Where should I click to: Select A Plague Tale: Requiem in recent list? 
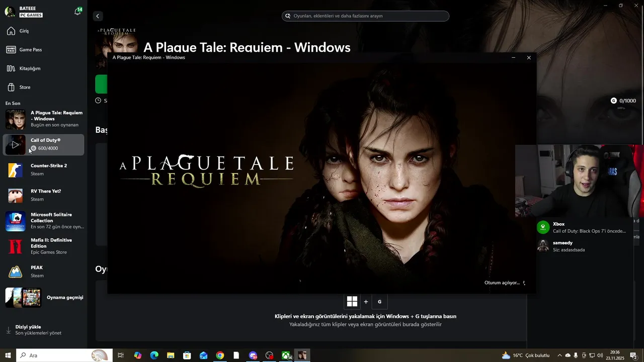[x=43, y=119]
